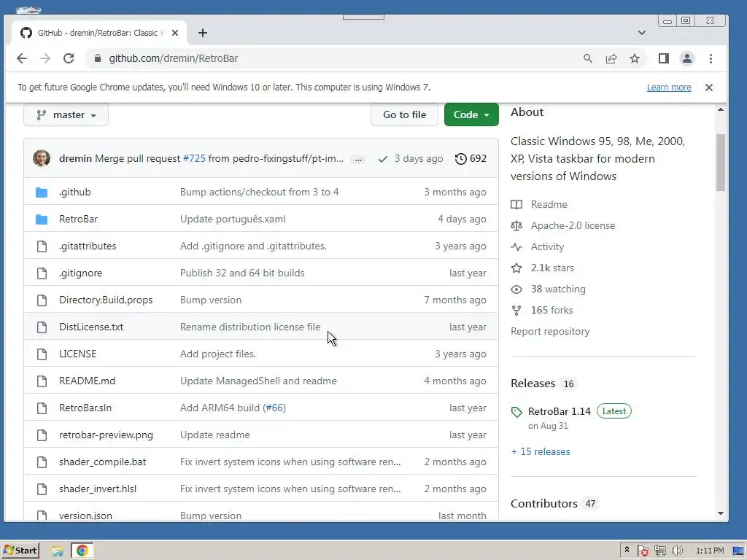The height and width of the screenshot is (560, 747).
Task: Open the Releases heading
Action: pyautogui.click(x=533, y=384)
